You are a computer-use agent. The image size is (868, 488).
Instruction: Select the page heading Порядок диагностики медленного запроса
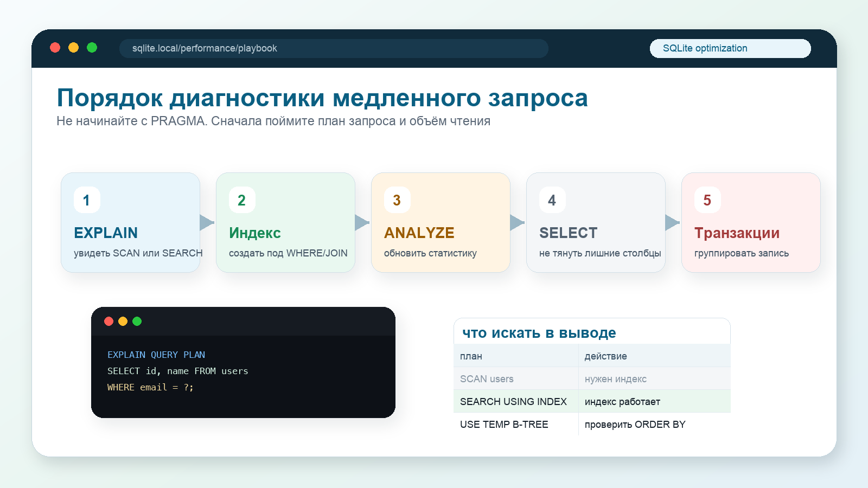(x=322, y=98)
